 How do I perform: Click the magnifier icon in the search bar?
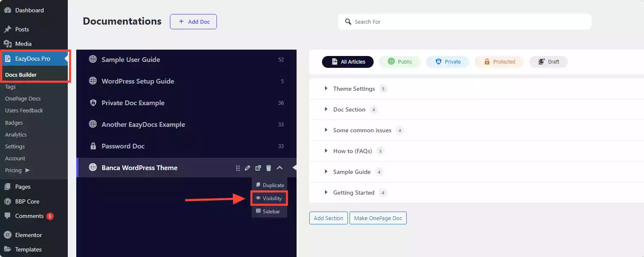(x=348, y=22)
